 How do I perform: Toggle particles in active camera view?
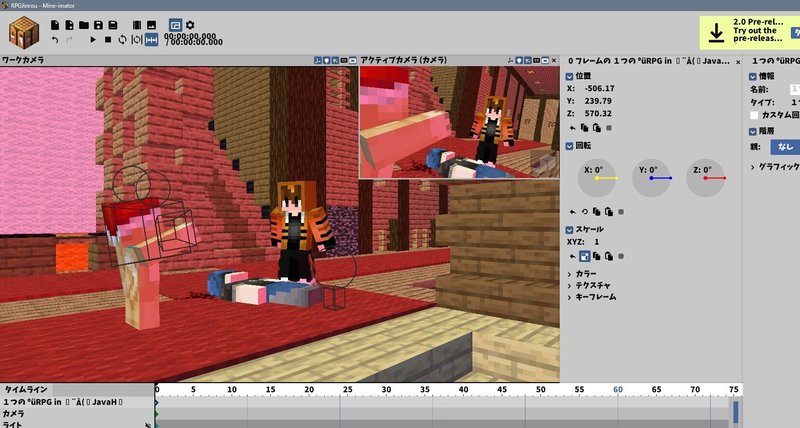click(x=528, y=60)
